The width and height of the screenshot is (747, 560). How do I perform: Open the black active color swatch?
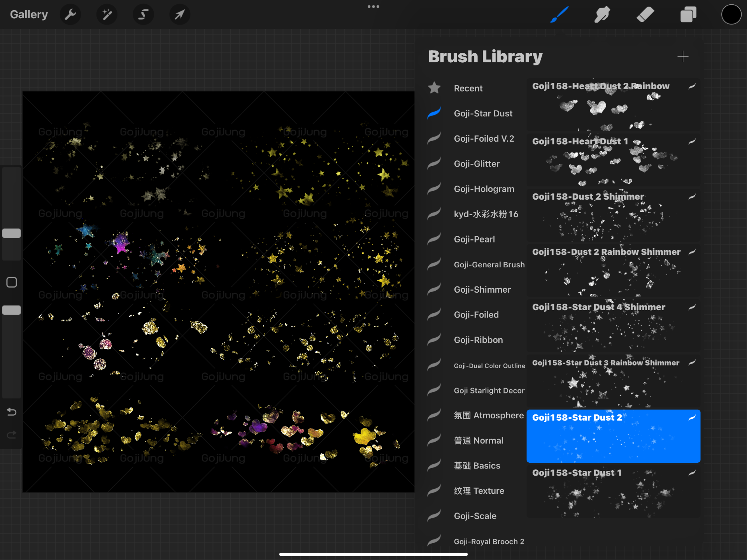pos(731,15)
